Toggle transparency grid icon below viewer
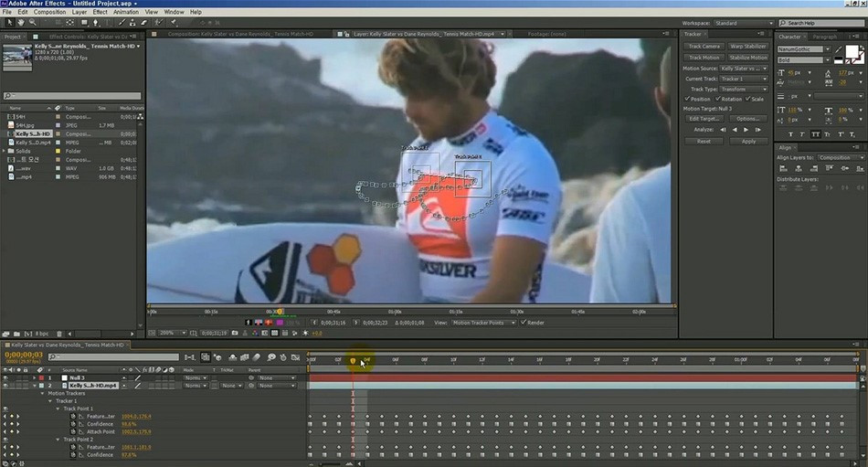Viewport: 868px width, 467px height. (x=275, y=333)
